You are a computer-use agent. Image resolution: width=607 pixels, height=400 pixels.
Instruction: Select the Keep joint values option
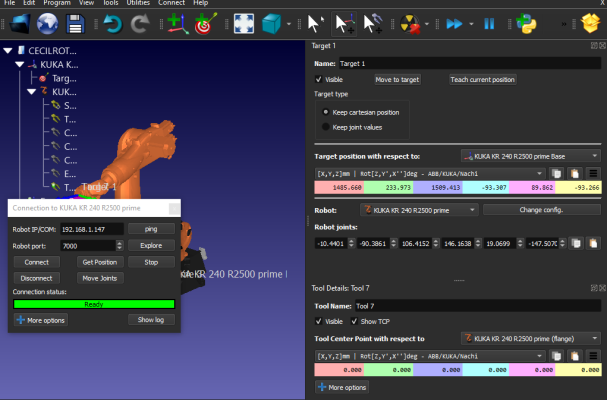point(325,127)
